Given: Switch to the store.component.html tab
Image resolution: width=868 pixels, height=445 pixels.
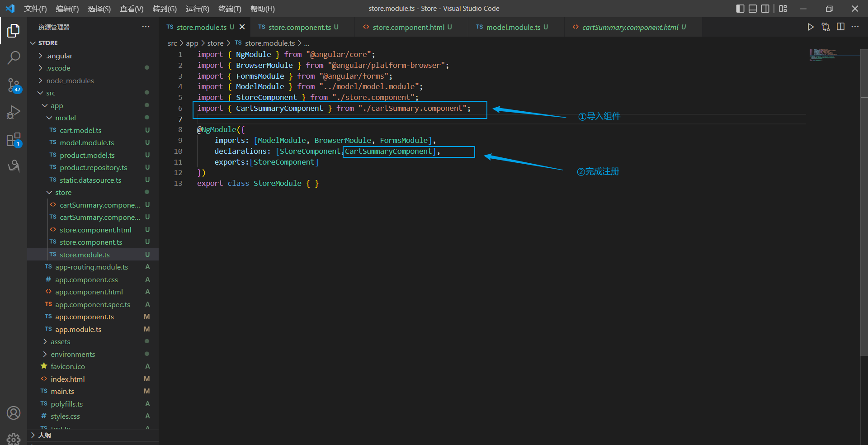Looking at the screenshot, I should [408, 27].
